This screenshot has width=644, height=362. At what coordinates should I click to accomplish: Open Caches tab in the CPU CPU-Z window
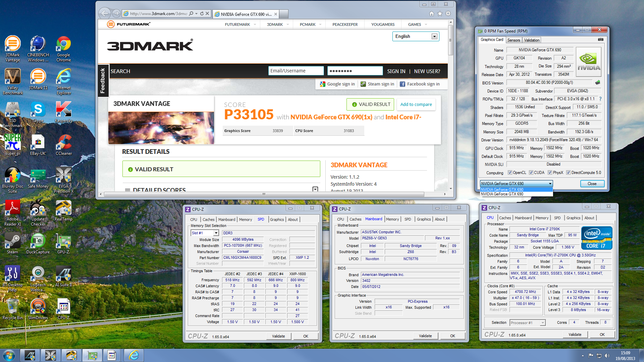(505, 218)
